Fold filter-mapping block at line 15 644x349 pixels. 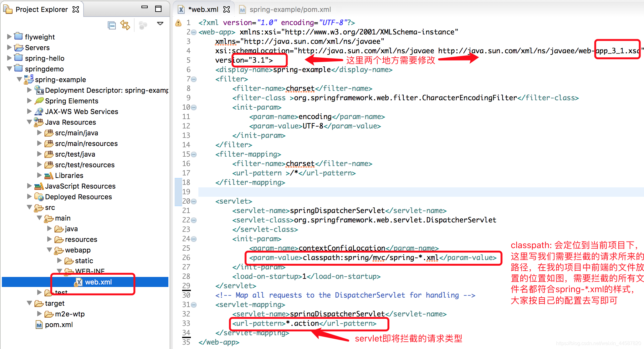[194, 154]
